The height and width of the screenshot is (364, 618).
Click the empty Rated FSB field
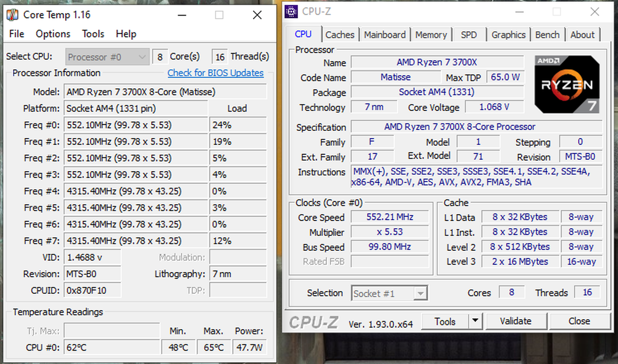pos(389,262)
